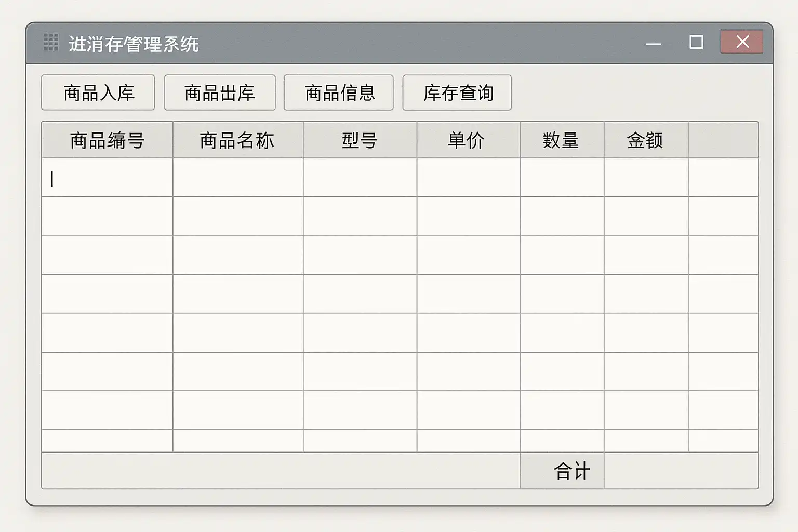Sort by the 数量 column header
Screen dimensions: 798x532
click(562, 140)
